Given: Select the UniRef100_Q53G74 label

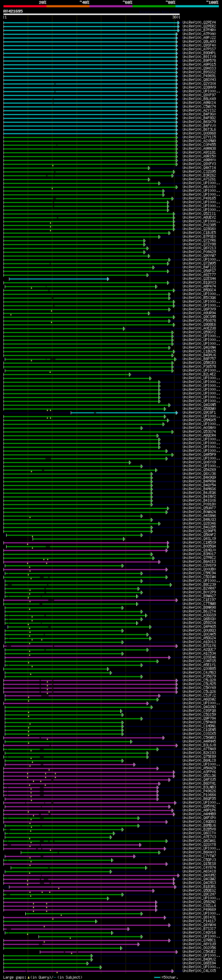Looking at the screenshot, I should [x=199, y=432].
